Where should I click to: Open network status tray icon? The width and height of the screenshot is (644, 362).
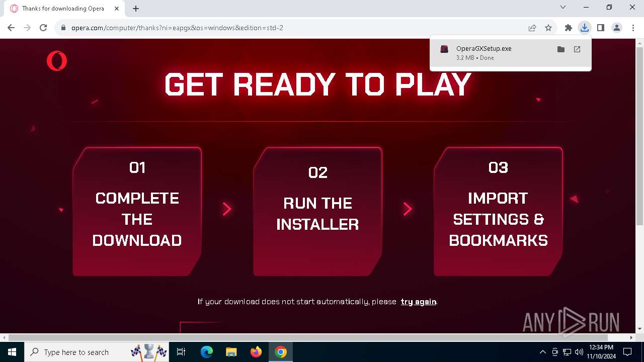coord(567,352)
